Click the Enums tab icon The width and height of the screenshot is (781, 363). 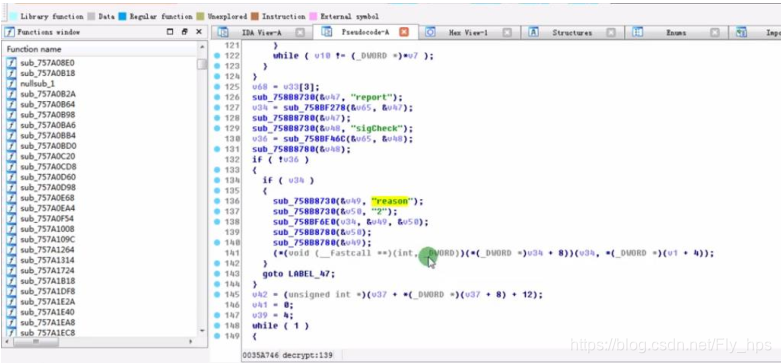638,32
